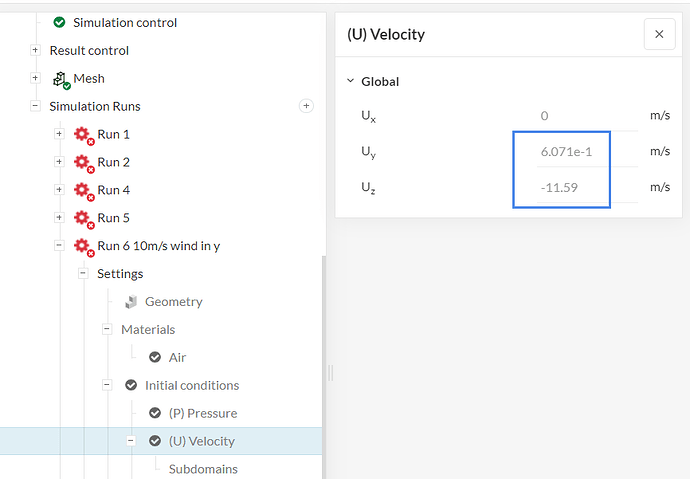The width and height of the screenshot is (690, 479).
Task: Click the Mesh icon in the tree
Action: 61,79
